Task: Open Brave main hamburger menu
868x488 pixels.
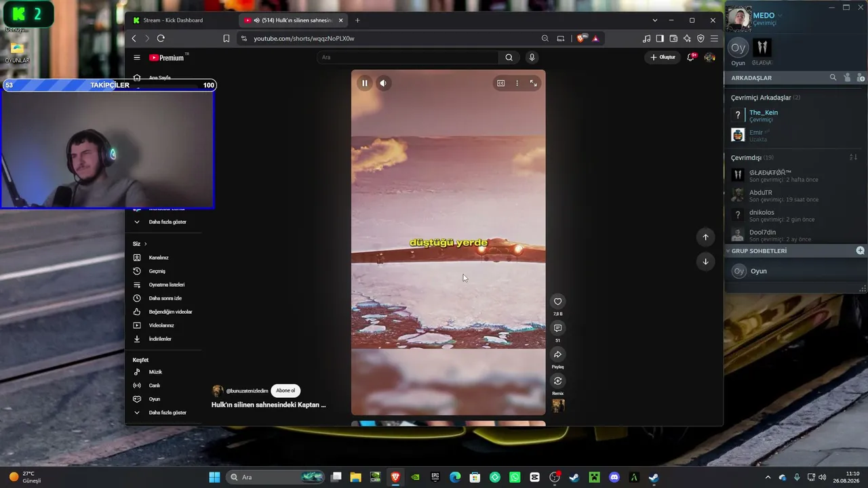Action: (x=714, y=39)
